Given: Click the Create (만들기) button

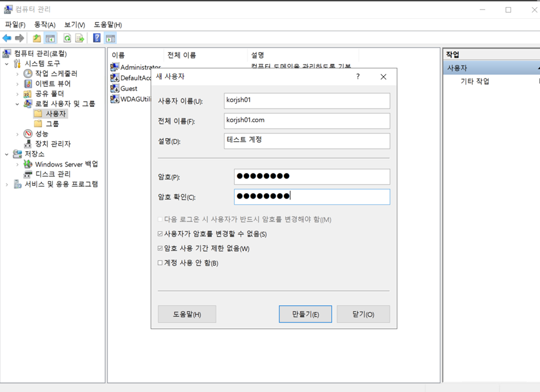Looking at the screenshot, I should pyautogui.click(x=305, y=314).
